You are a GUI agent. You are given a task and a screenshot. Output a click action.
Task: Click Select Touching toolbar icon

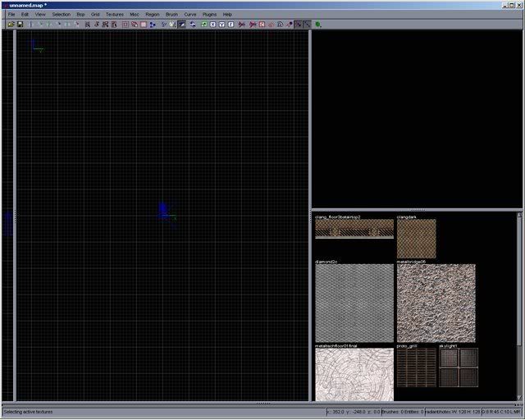(x=97, y=24)
